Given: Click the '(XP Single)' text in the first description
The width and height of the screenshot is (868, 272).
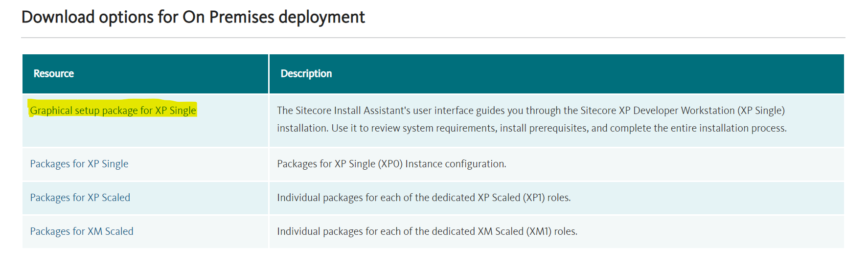Looking at the screenshot, I should click(761, 111).
